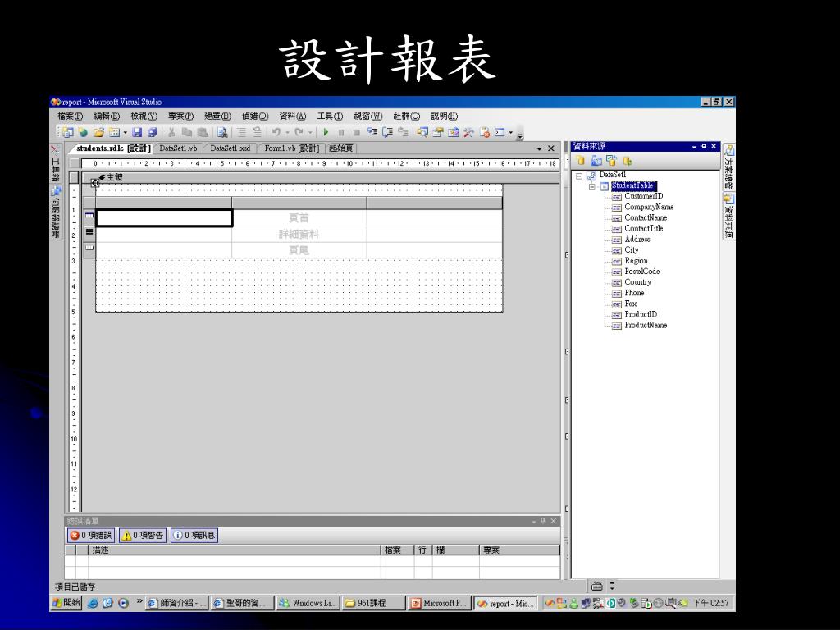Toggle the 0 項警告 warnings filter button

point(143,535)
